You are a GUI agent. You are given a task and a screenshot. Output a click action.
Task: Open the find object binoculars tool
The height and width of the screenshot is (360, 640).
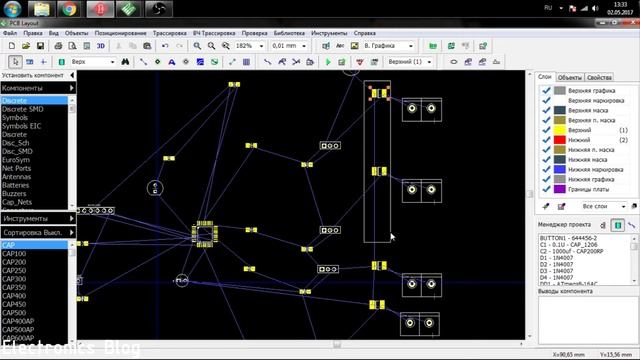coord(125,62)
